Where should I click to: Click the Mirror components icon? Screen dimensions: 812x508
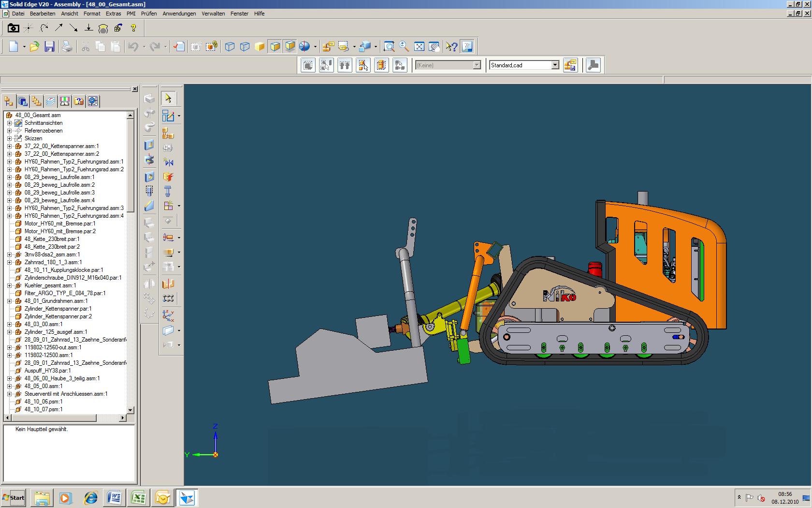[x=168, y=162]
